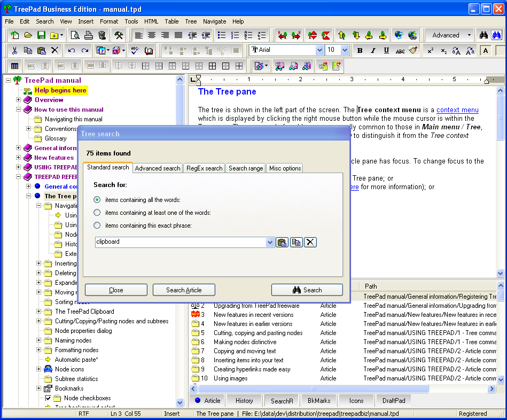Click the open folder icon
Viewport: 507px width, 420px height.
pyautogui.click(x=28, y=35)
